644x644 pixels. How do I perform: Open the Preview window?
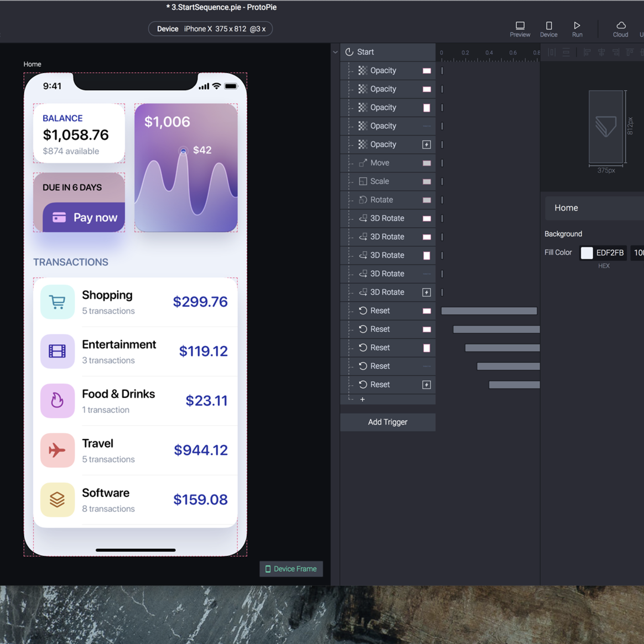pos(520,29)
